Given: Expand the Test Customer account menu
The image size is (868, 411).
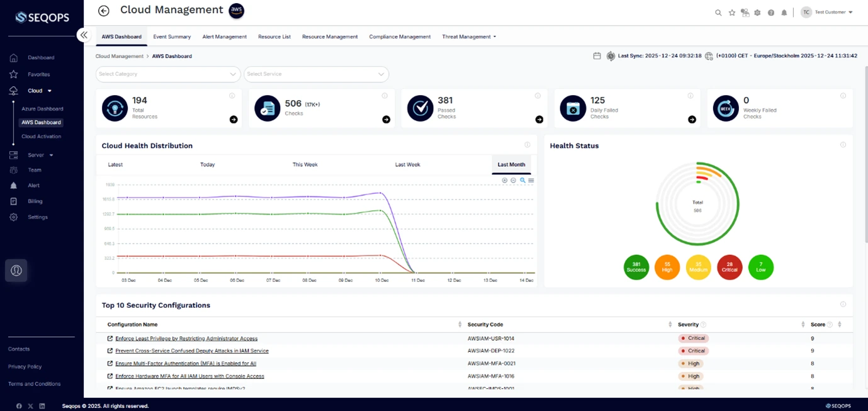Looking at the screenshot, I should 830,12.
